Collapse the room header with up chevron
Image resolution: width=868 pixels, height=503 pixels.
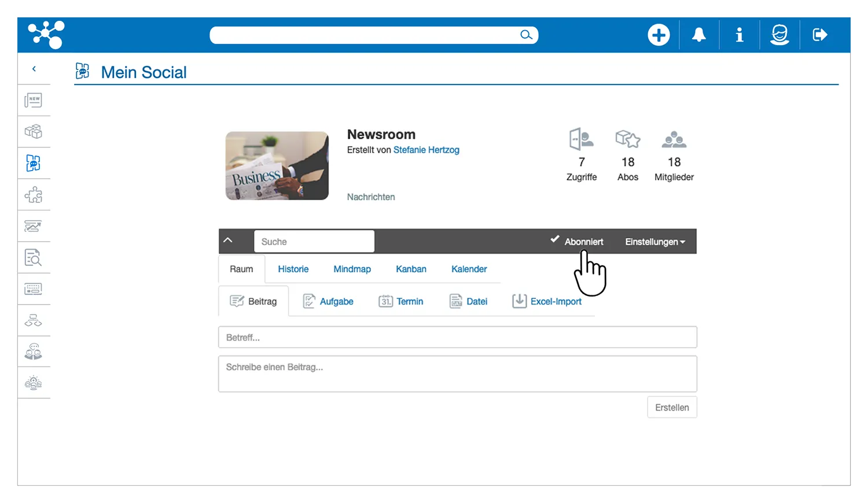click(x=228, y=241)
